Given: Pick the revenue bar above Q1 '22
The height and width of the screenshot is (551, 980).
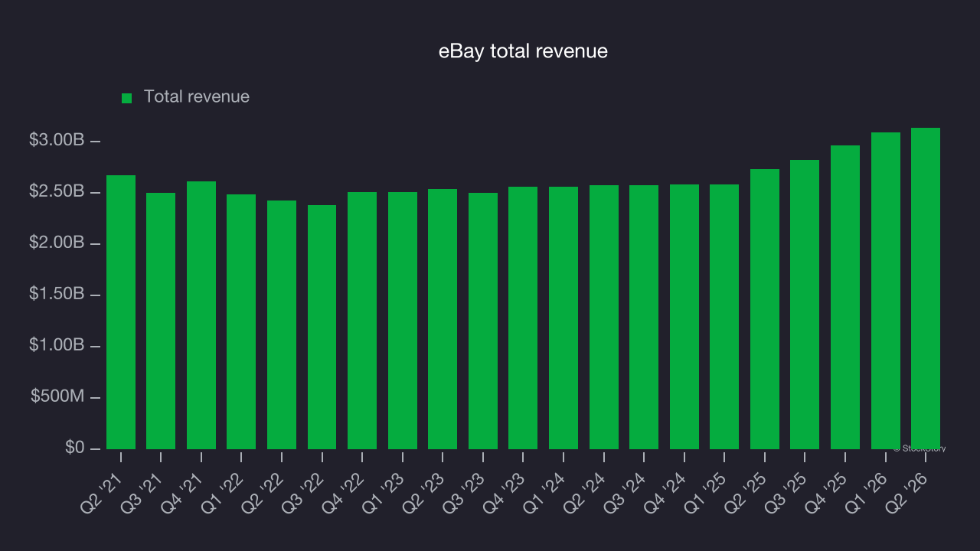Looking at the screenshot, I should [x=241, y=321].
